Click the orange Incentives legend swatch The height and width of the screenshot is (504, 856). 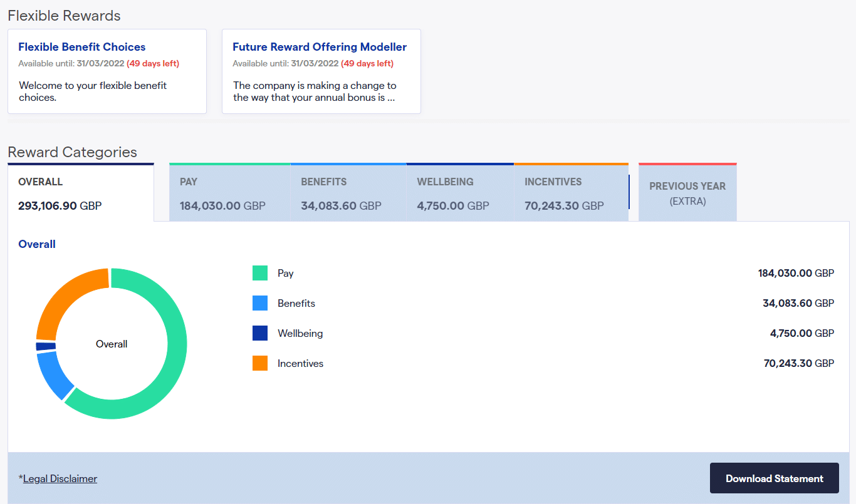click(260, 363)
